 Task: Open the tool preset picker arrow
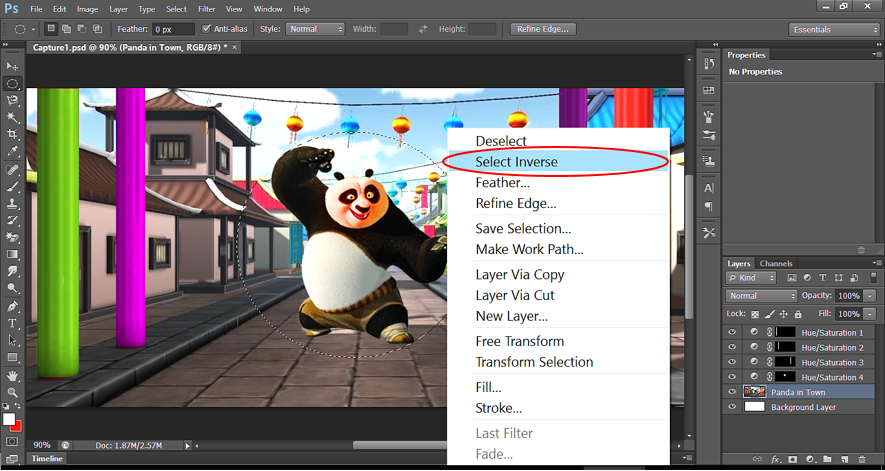click(x=33, y=29)
